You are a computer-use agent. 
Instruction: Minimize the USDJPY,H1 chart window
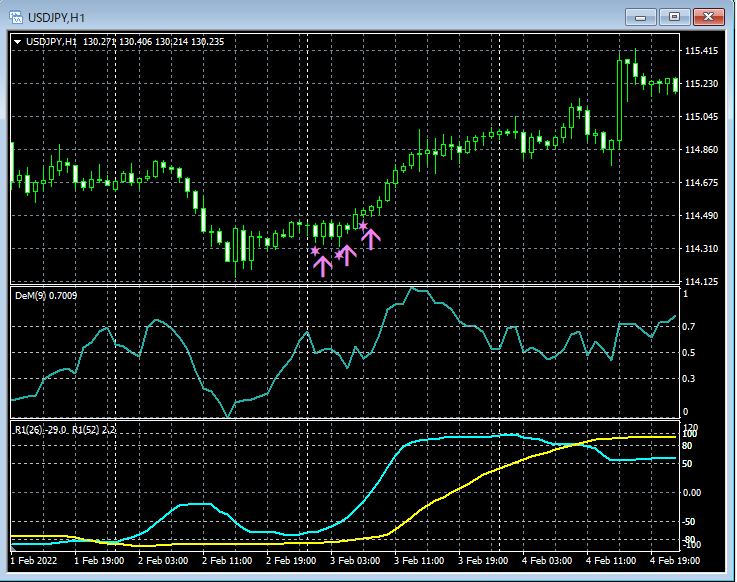click(642, 16)
